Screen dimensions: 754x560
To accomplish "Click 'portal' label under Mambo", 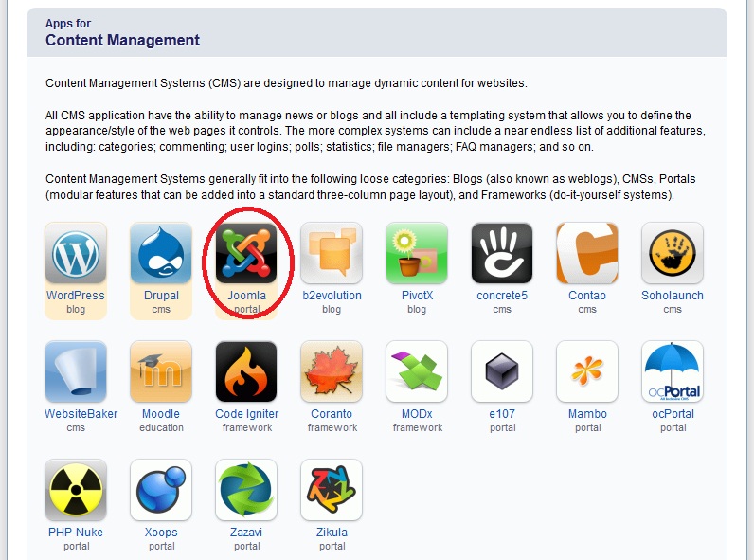I will point(588,427).
